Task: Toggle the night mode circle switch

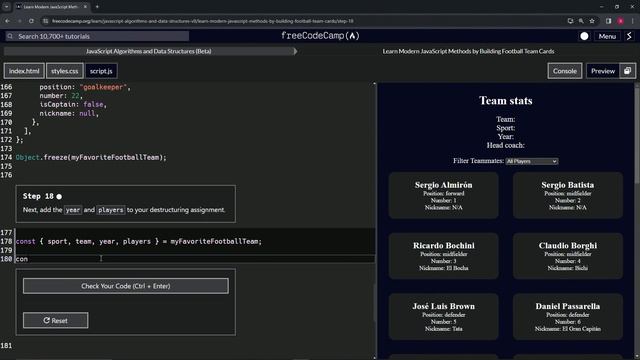Action: [584, 36]
